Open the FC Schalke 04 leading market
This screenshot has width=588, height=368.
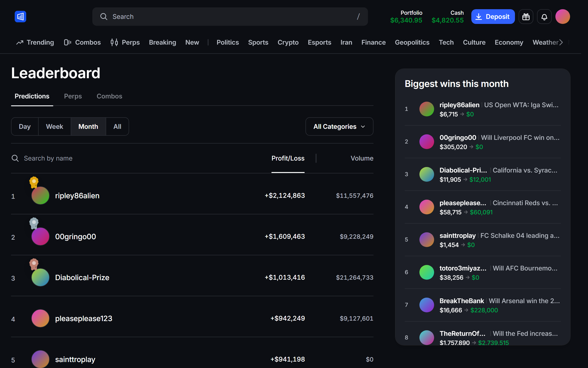click(x=520, y=236)
